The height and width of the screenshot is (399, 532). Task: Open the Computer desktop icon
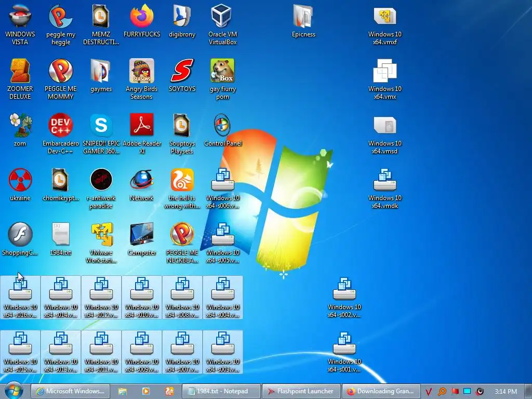click(x=141, y=240)
